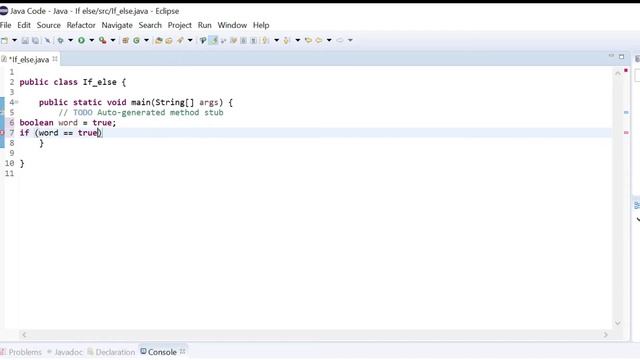Click the Debug bug icon
The width and height of the screenshot is (640, 360).
pos(60,40)
